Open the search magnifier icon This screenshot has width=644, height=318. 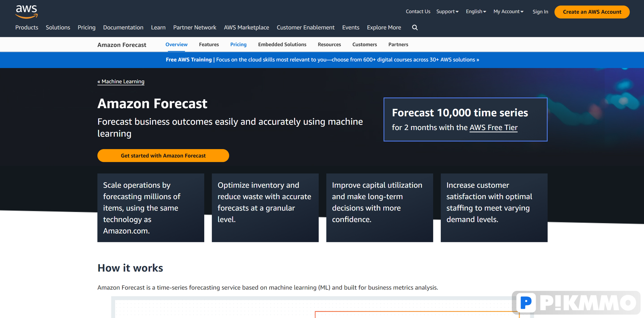415,27
